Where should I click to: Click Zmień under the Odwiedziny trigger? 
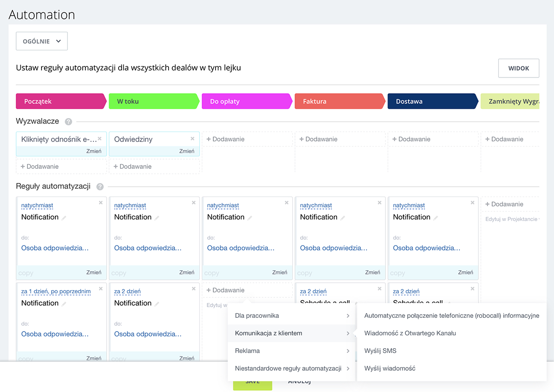187,151
